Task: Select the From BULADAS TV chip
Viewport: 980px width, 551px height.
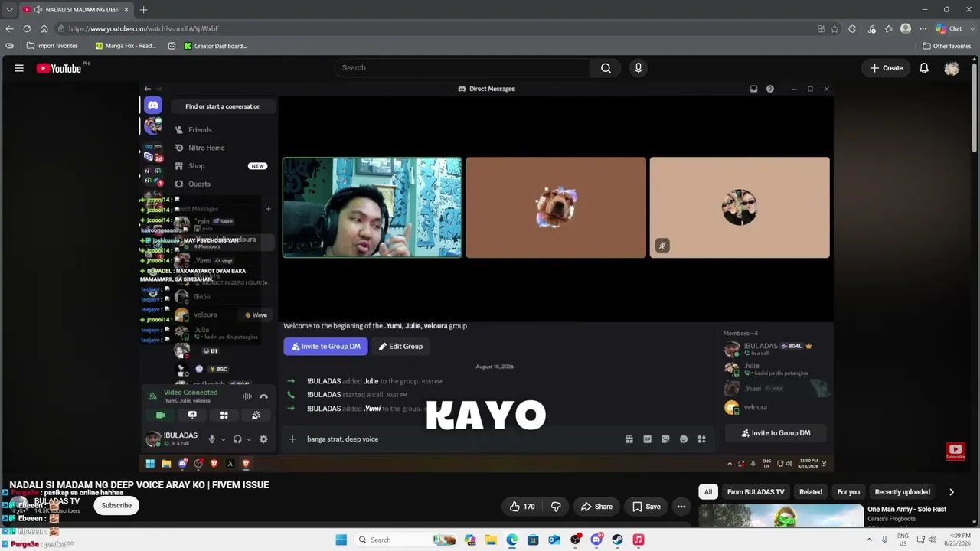Action: pyautogui.click(x=756, y=492)
